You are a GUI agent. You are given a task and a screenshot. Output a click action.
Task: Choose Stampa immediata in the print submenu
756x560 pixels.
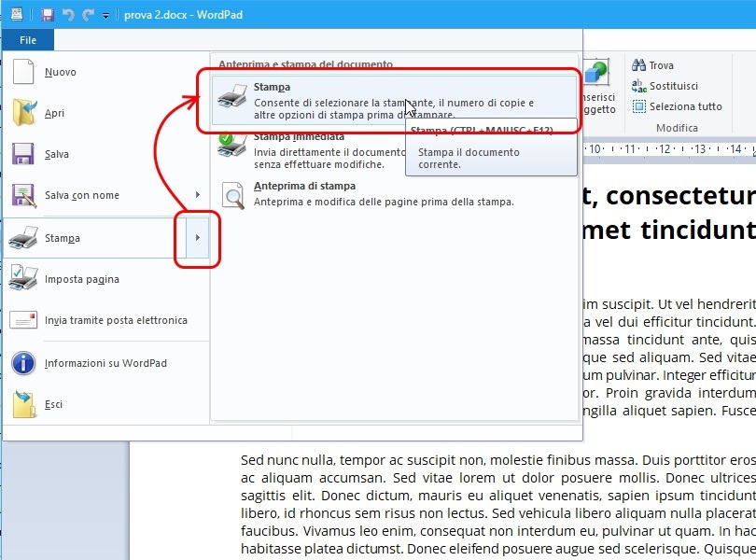click(x=310, y=149)
